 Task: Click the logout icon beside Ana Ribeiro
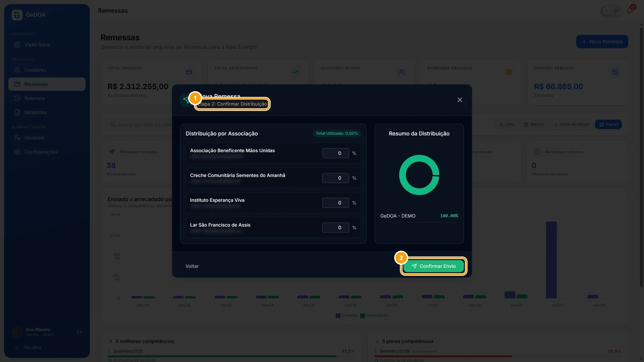[x=79, y=332]
